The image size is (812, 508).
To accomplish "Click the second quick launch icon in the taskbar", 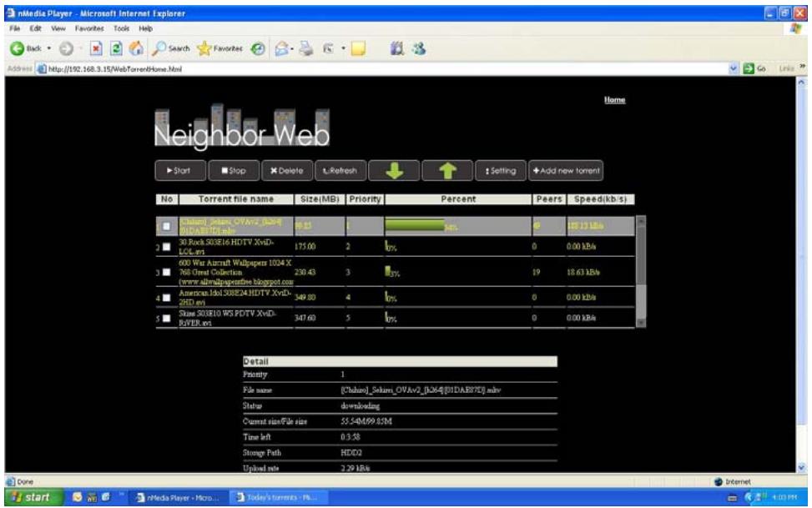I will 92,497.
